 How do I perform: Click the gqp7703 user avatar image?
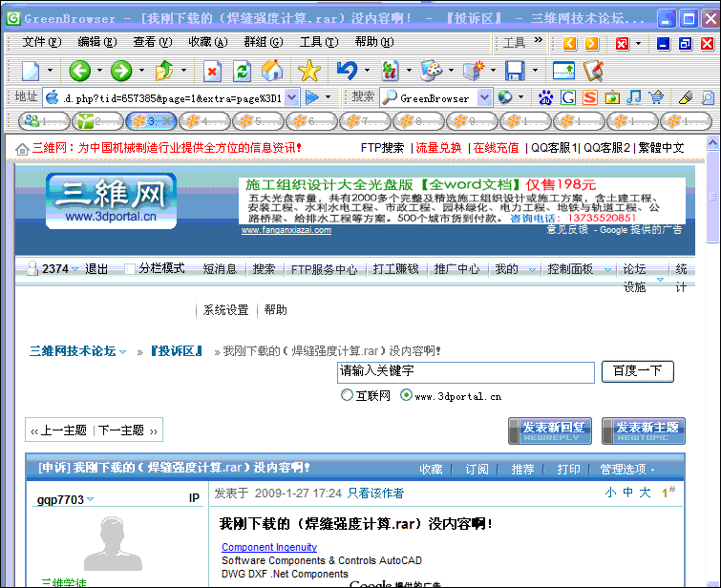(x=113, y=543)
